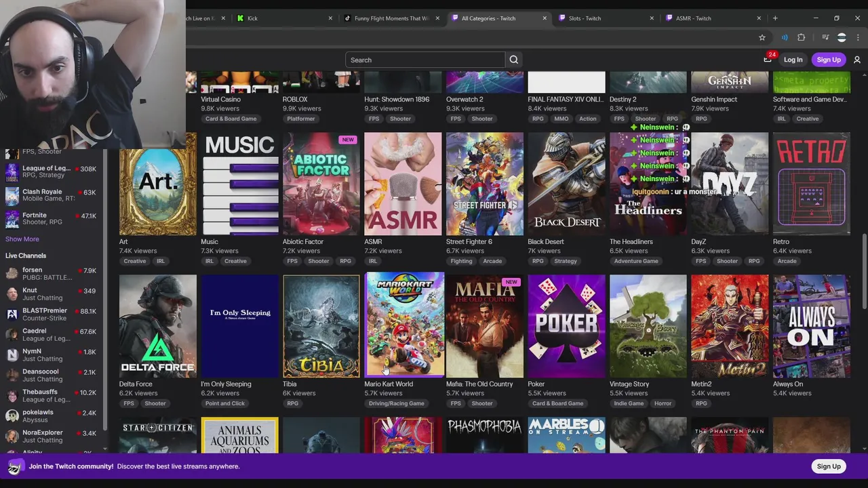The height and width of the screenshot is (488, 868).
Task: Click the search magnifier button
Action: (514, 60)
